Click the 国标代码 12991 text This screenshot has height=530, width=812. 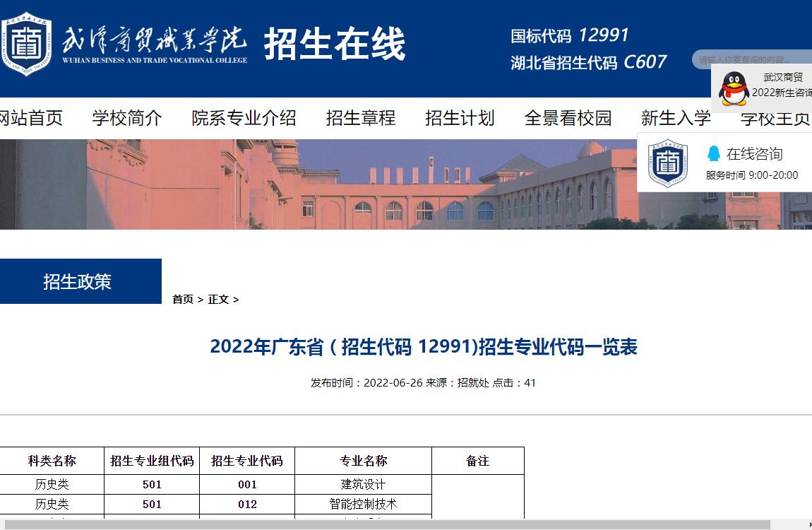(x=569, y=35)
